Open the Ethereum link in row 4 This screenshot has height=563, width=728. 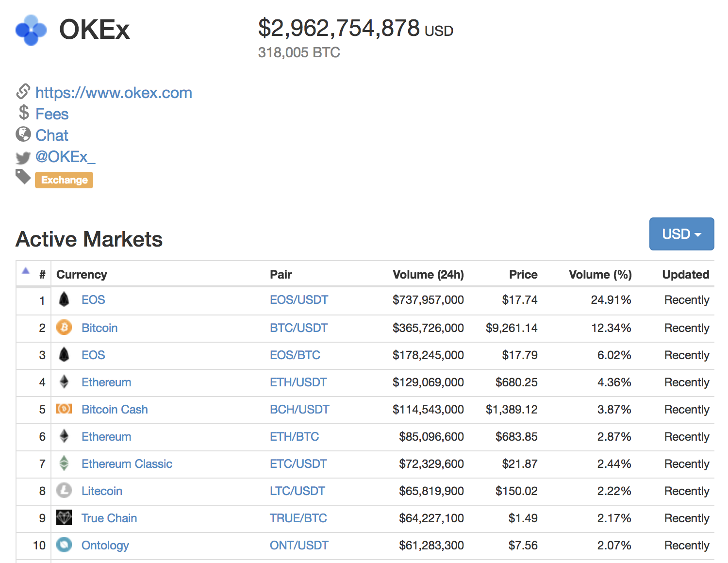[106, 382]
